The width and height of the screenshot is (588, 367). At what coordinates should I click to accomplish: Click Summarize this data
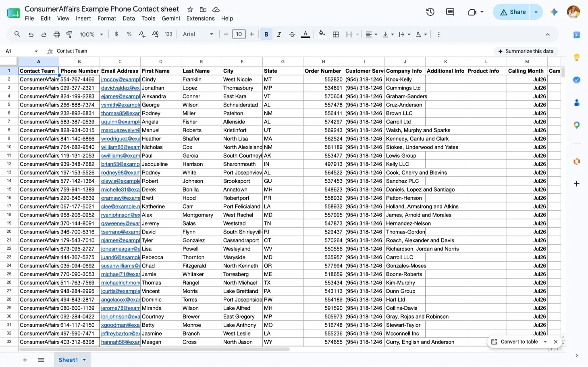pyautogui.click(x=526, y=51)
